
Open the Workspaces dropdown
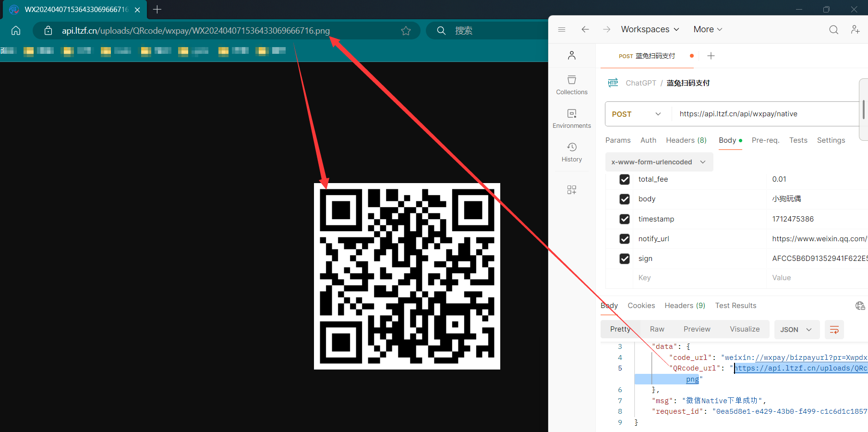[650, 29]
